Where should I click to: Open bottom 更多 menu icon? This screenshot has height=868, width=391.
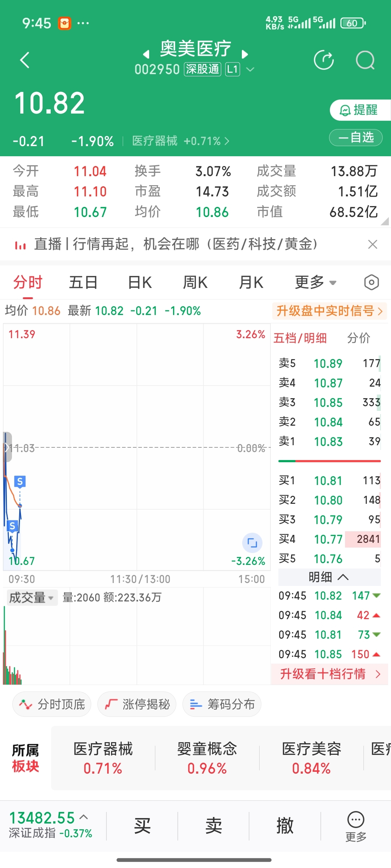356,827
